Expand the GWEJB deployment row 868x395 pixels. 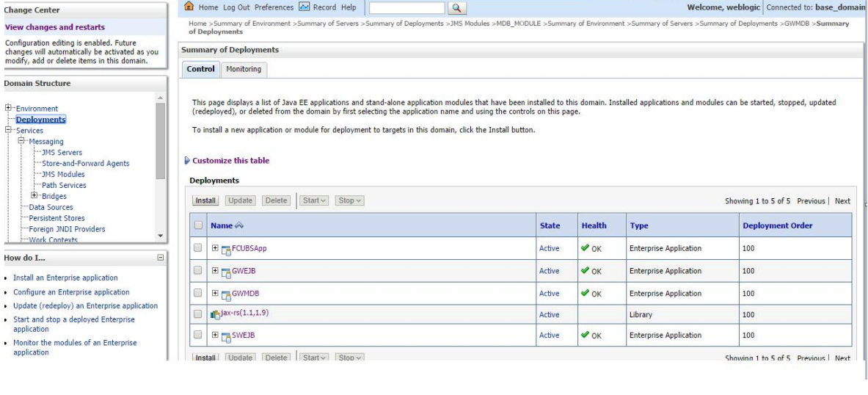(215, 270)
